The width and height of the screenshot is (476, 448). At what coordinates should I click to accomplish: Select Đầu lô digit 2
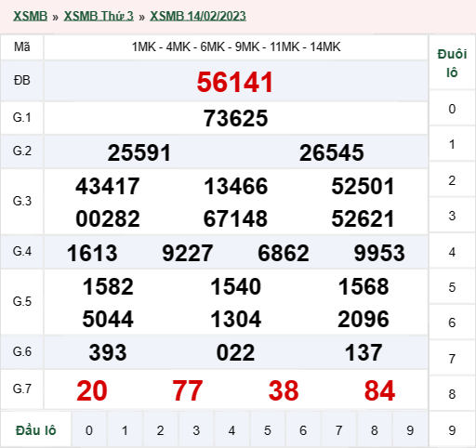(160, 430)
